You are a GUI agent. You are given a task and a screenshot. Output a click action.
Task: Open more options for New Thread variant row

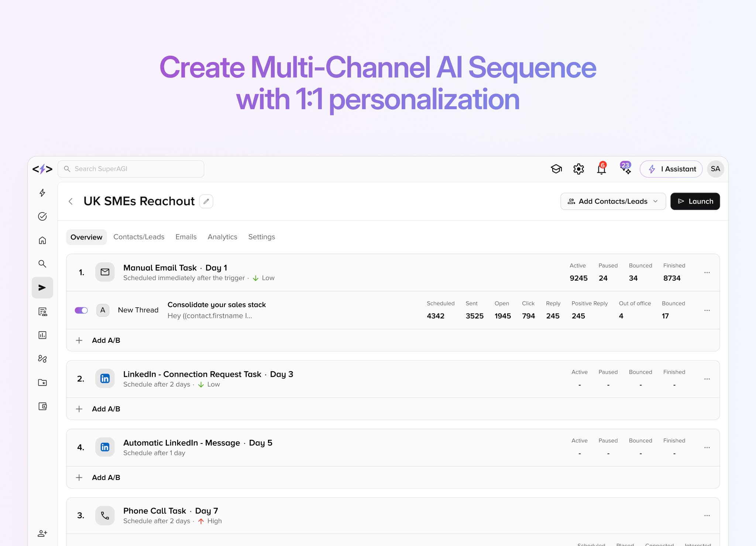(707, 310)
